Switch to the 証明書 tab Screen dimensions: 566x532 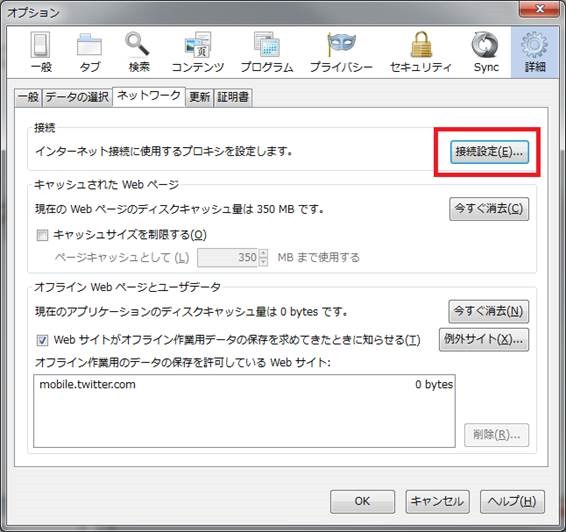click(x=233, y=97)
